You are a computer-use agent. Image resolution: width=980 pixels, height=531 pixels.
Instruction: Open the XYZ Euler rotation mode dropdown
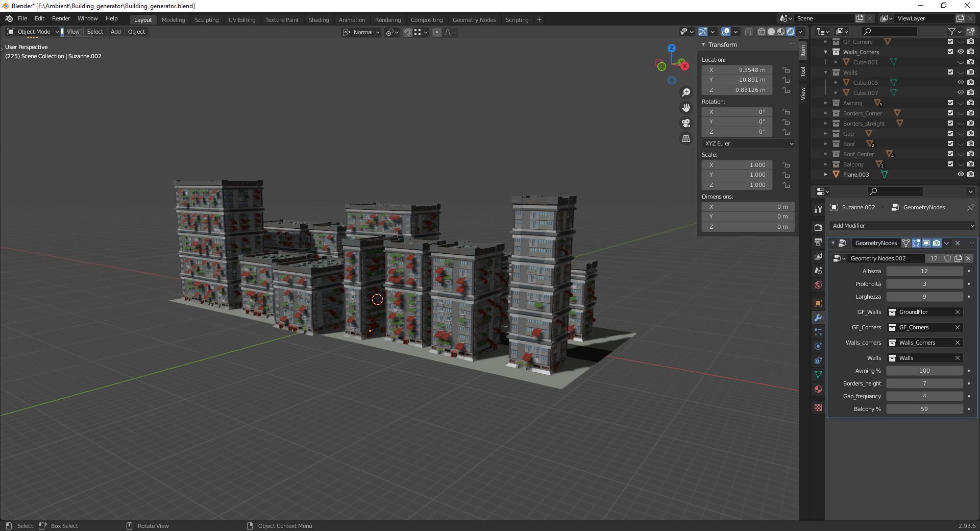click(x=748, y=143)
